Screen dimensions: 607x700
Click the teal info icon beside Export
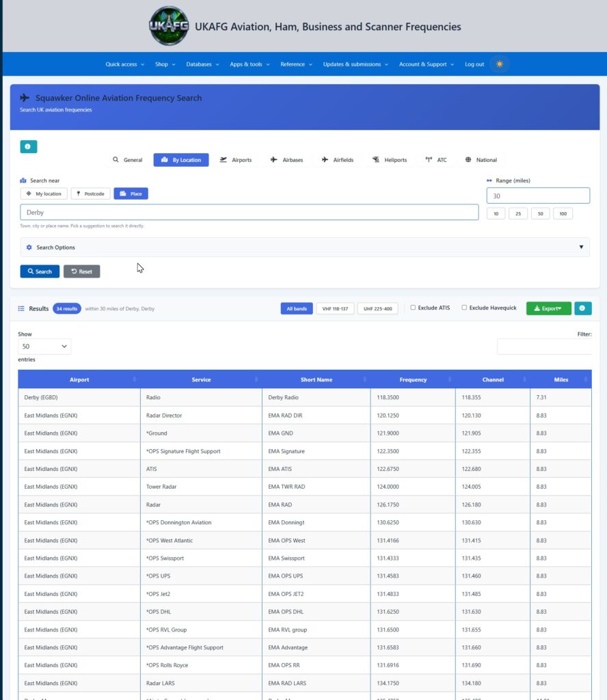(582, 308)
